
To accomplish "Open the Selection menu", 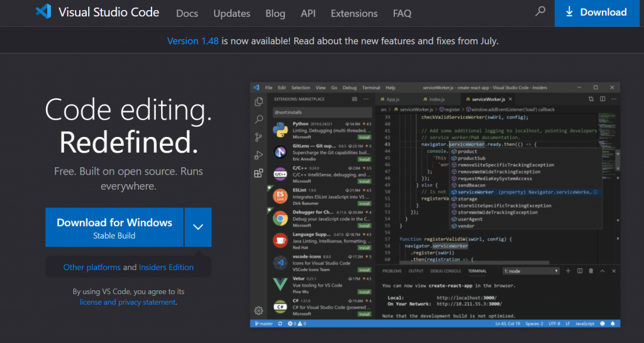I will coord(301,88).
